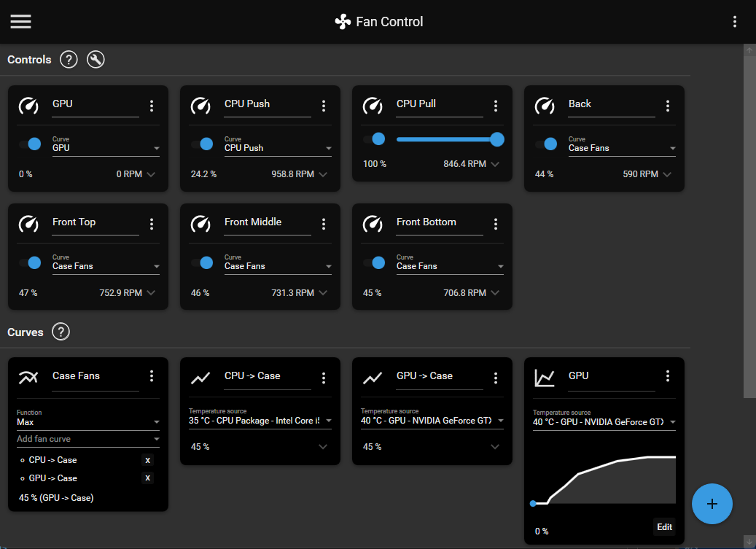This screenshot has width=756, height=549.
Task: Toggle the GPU control switch
Action: click(x=30, y=144)
